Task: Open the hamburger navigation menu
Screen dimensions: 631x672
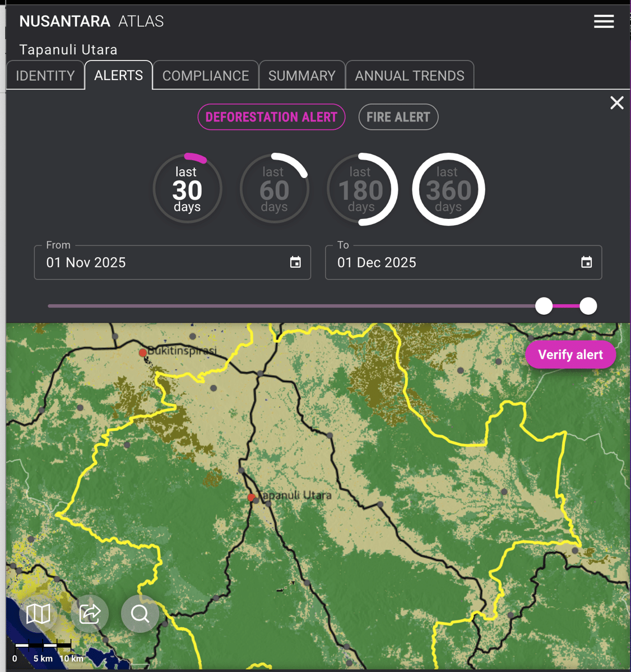Action: tap(604, 21)
